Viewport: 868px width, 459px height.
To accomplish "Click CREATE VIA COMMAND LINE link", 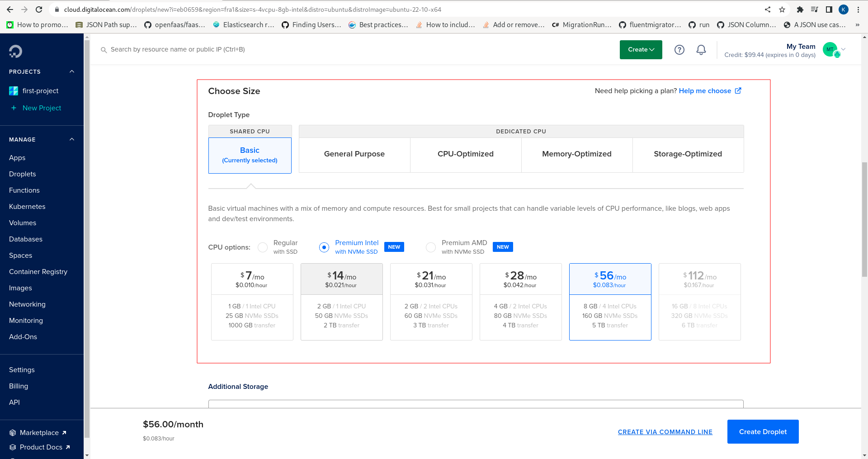I will (x=665, y=432).
